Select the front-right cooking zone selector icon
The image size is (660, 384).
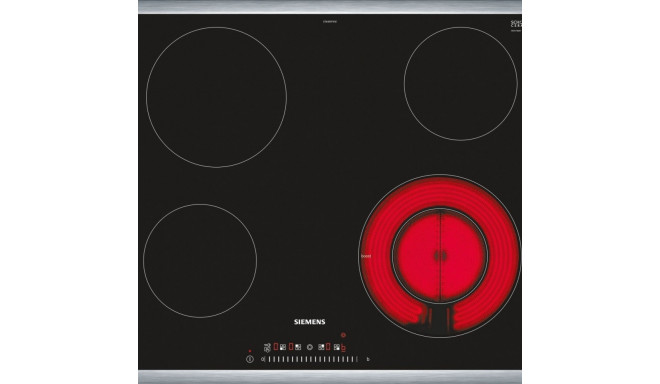click(x=337, y=347)
